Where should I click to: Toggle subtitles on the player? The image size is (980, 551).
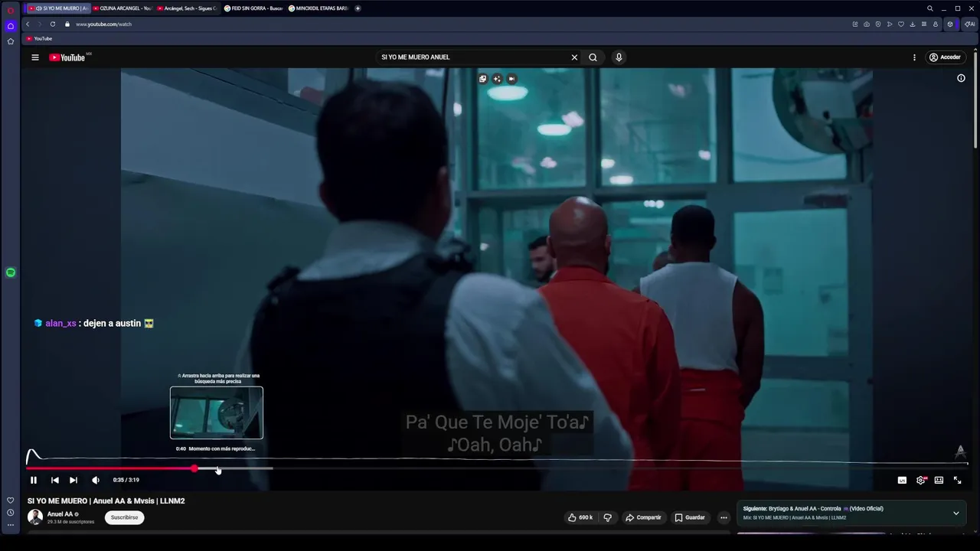point(902,480)
